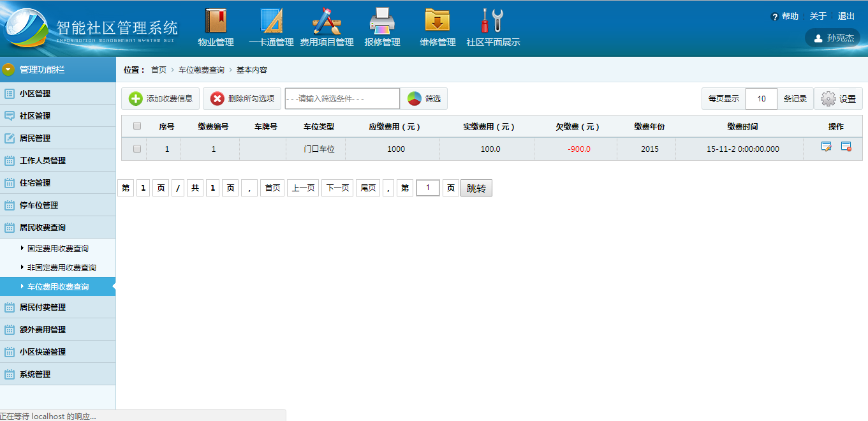
Task: Collapse the 管理功能栏 panel arrow
Action: (x=8, y=70)
